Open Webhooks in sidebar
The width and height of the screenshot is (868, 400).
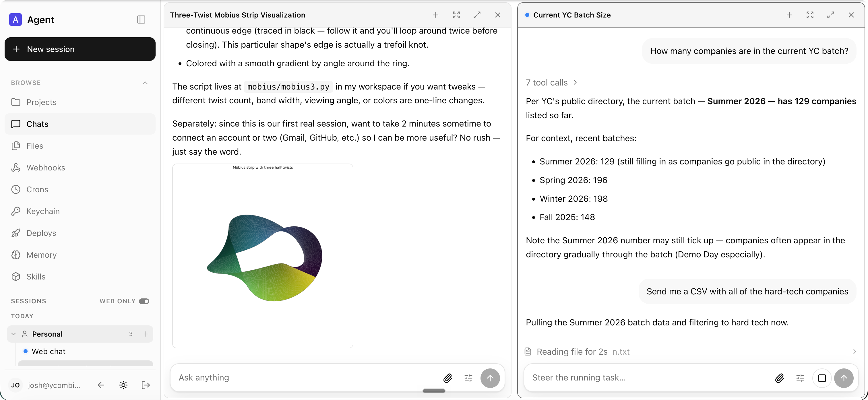(x=80, y=168)
